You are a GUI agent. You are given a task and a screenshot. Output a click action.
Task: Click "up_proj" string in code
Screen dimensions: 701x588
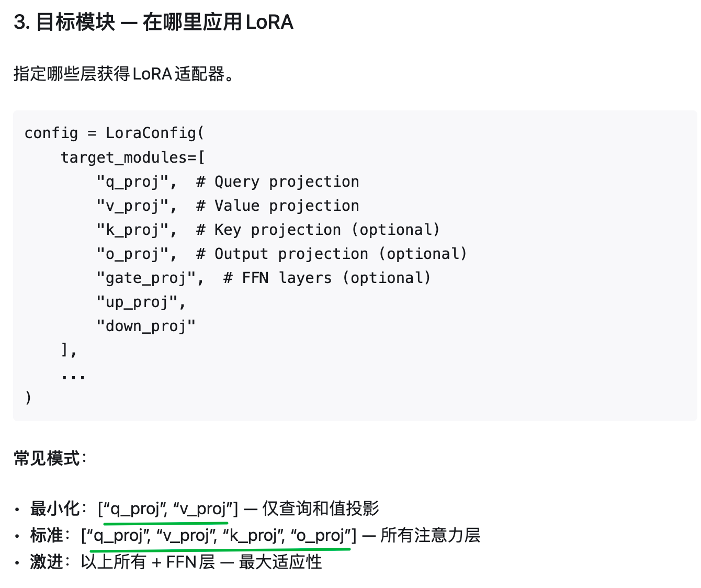138,302
